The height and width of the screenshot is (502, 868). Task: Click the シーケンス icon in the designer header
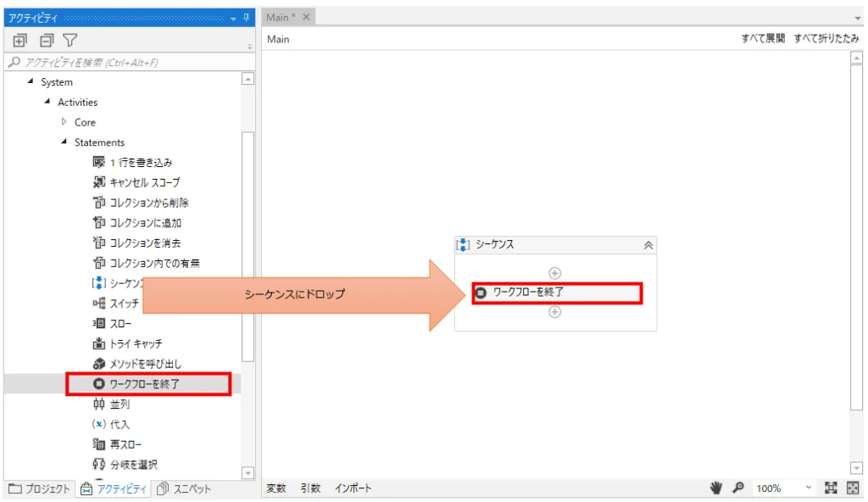(x=461, y=244)
